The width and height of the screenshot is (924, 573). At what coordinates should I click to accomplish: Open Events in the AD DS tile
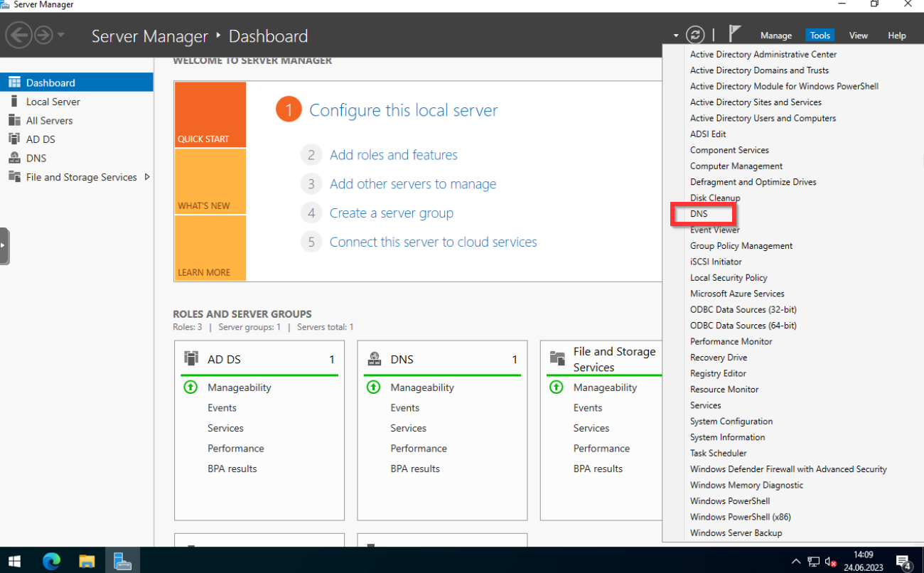click(222, 408)
